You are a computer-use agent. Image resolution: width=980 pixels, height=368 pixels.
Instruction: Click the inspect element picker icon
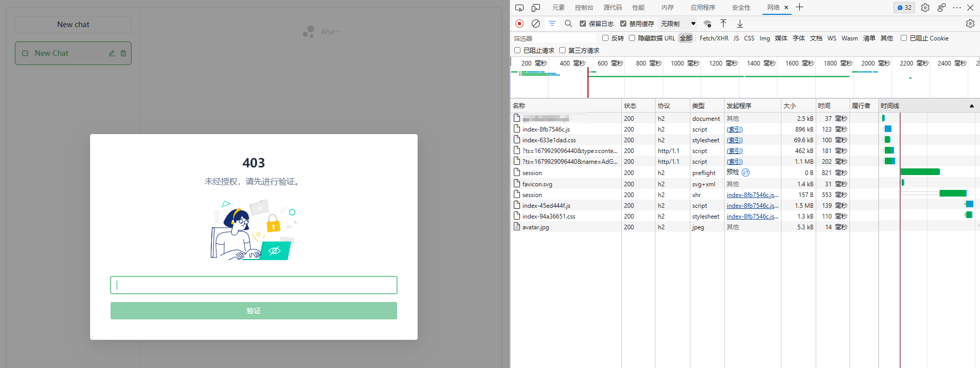coord(519,8)
